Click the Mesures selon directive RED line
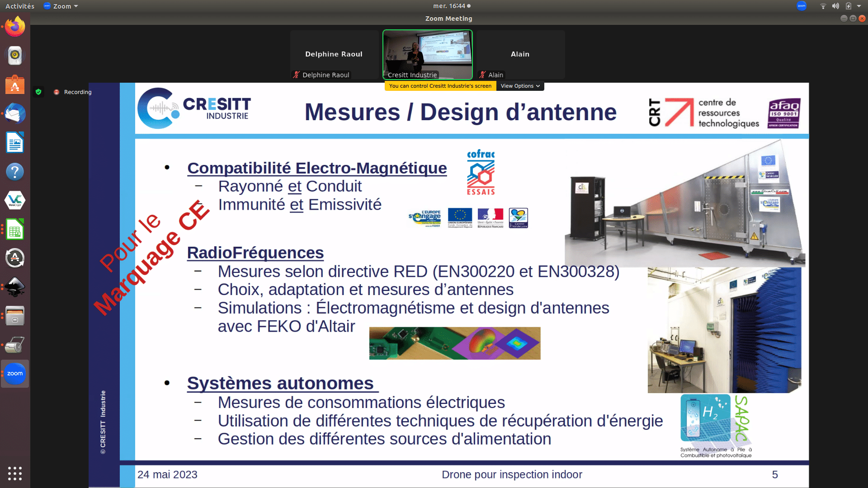This screenshot has height=488, width=868. pos(419,272)
